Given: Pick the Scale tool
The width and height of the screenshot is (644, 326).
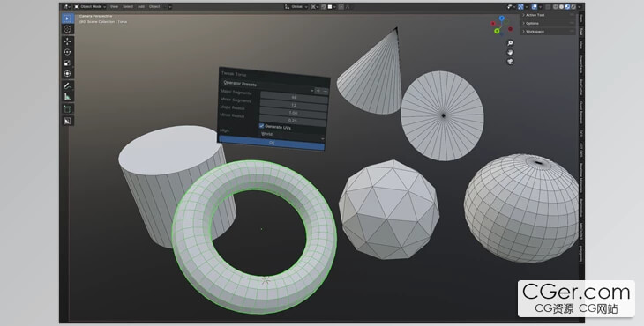Looking at the screenshot, I should [67, 63].
